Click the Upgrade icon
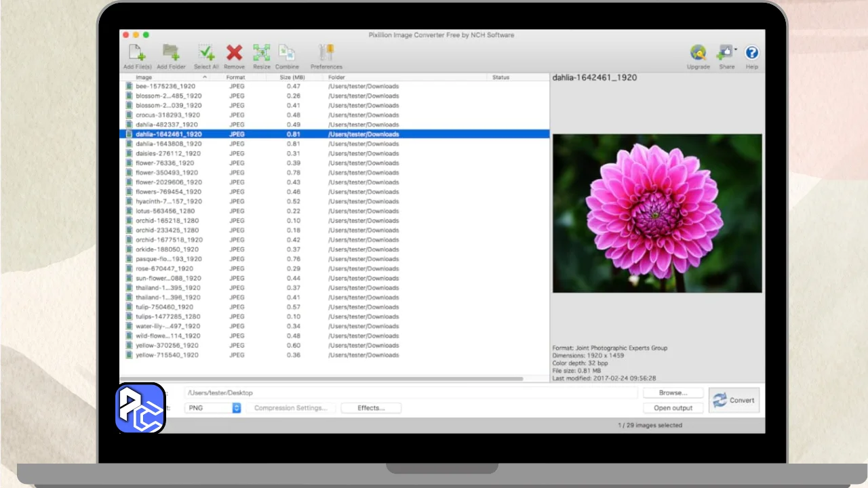The height and width of the screenshot is (488, 868). tap(698, 54)
